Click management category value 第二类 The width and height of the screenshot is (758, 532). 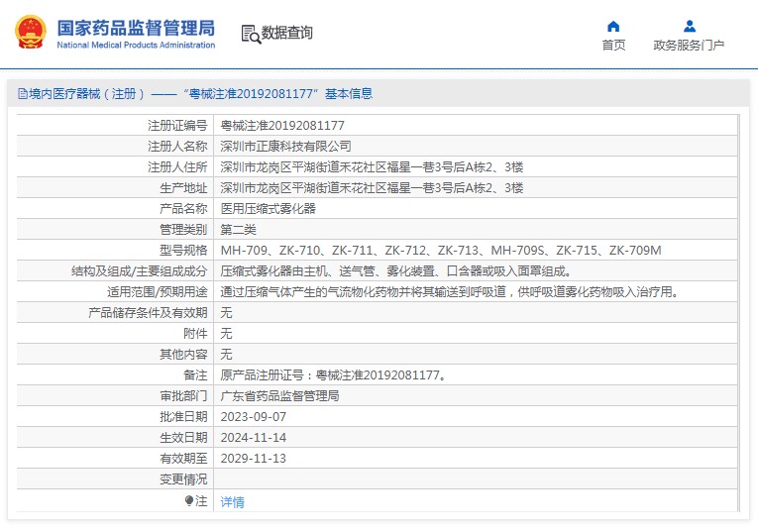click(x=239, y=230)
